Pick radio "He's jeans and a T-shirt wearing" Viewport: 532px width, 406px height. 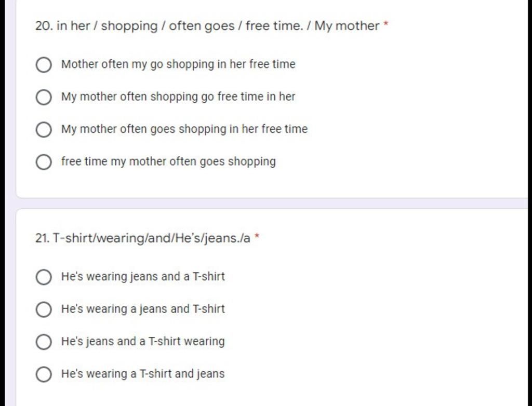tap(44, 342)
